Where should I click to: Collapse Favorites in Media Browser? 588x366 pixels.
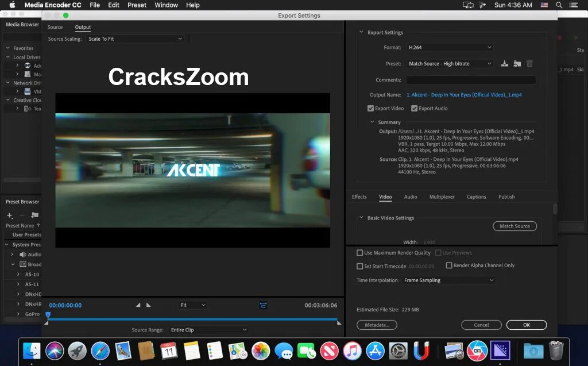pos(8,48)
